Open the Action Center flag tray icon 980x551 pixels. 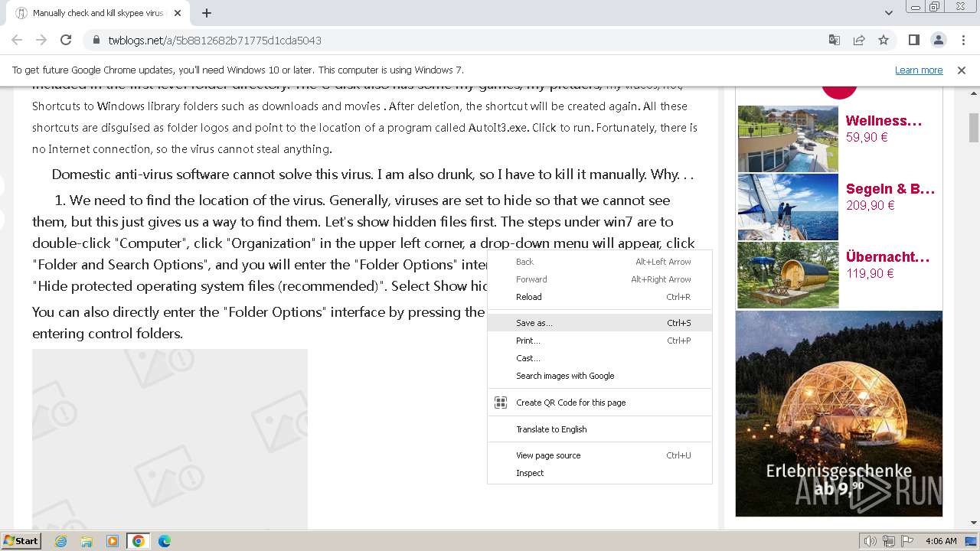click(906, 541)
